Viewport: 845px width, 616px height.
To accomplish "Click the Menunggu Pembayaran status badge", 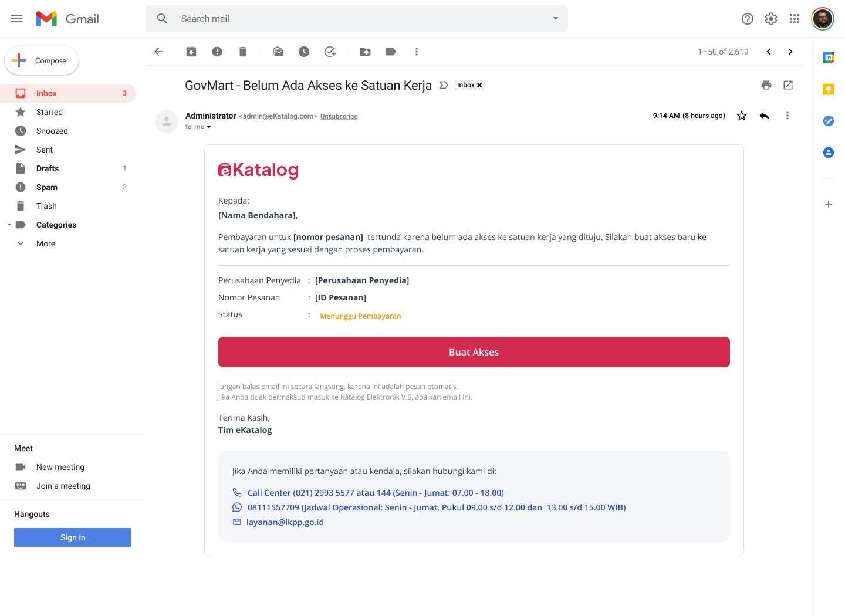I will pos(360,316).
